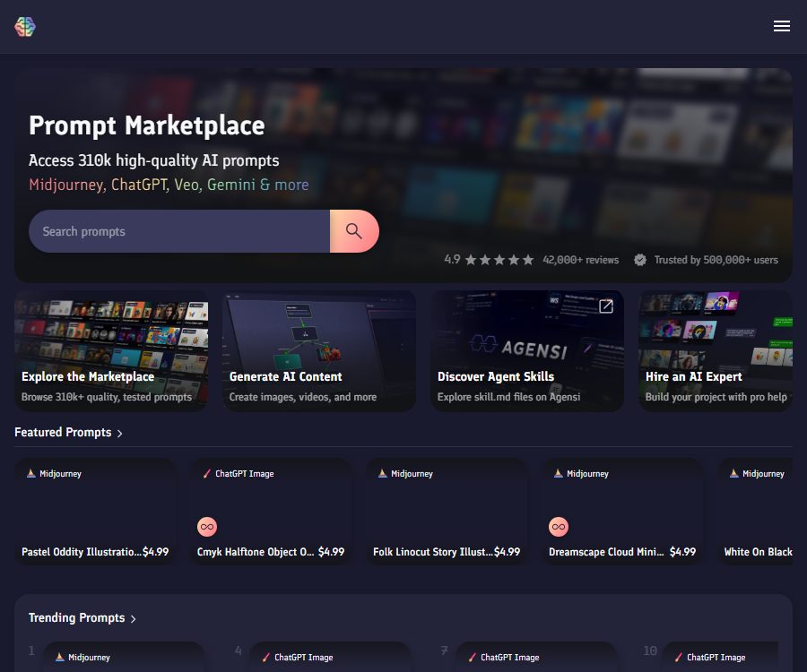Click the verified badge by Trusted users

639,260
